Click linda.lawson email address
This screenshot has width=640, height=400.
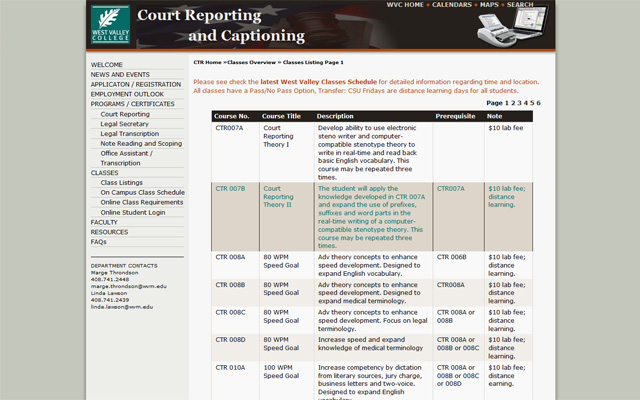click(122, 307)
